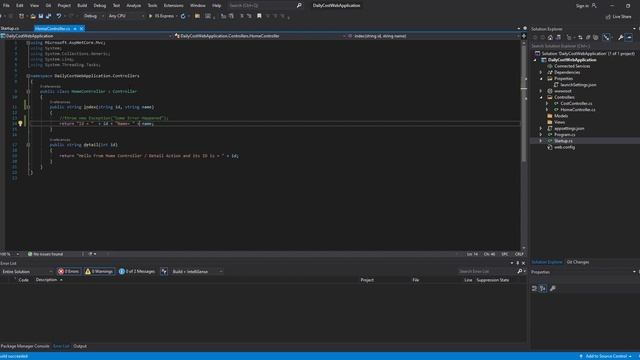
Task: Collapse DailyCostWebApplication project node
Action: [x=536, y=60]
